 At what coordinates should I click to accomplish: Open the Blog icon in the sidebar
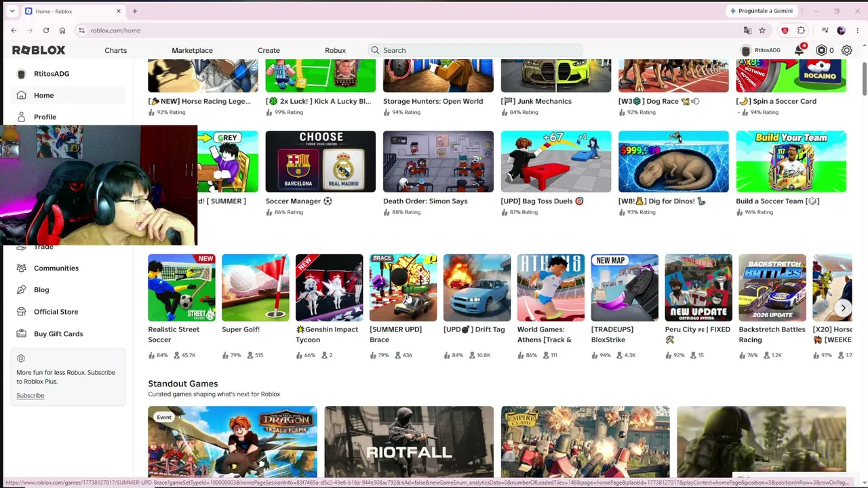22,290
